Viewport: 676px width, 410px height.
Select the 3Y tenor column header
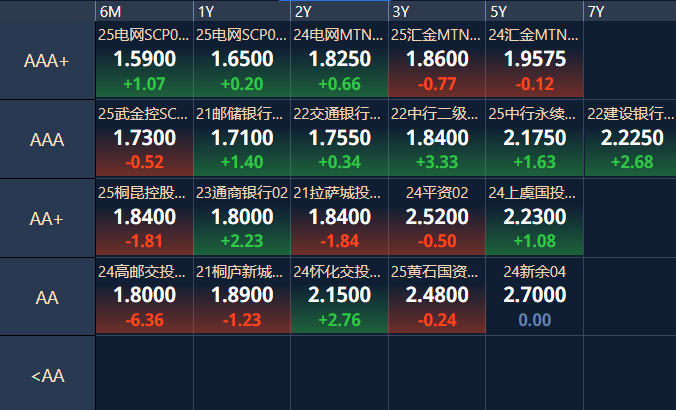coord(437,11)
